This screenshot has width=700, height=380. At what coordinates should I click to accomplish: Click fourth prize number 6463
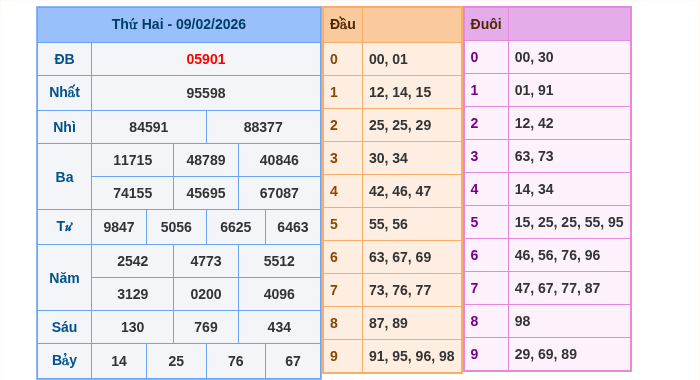pyautogui.click(x=293, y=227)
